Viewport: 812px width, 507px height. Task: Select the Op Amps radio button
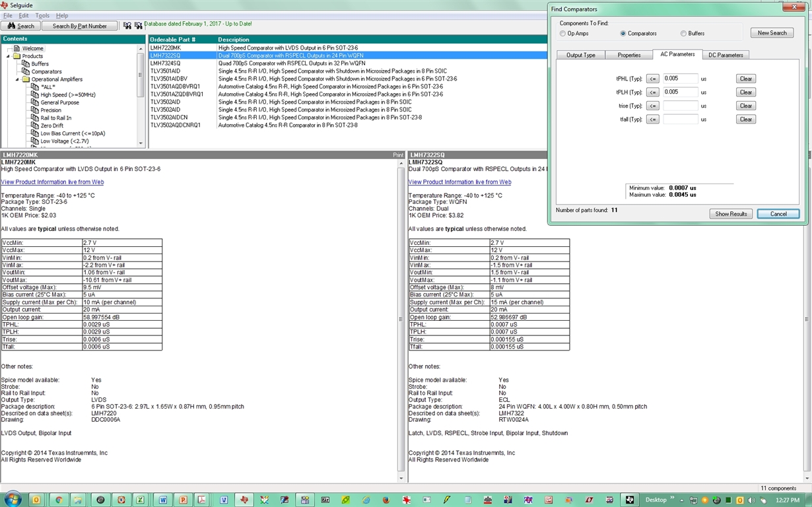[x=562, y=34]
